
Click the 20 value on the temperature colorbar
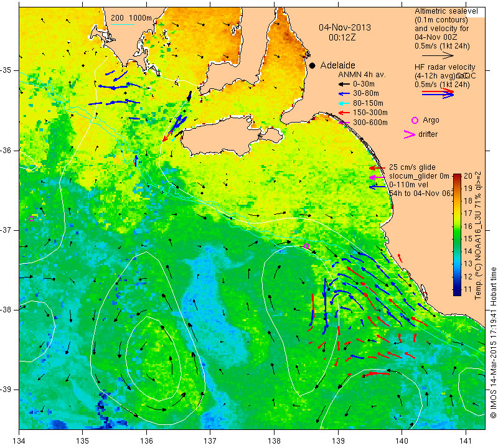point(468,176)
